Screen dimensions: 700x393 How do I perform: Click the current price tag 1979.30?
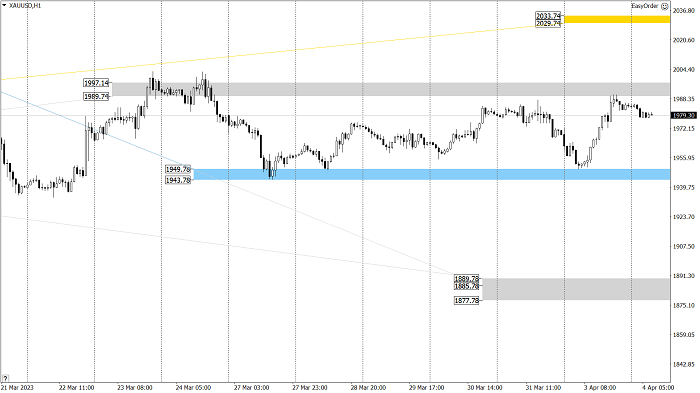tap(684, 115)
